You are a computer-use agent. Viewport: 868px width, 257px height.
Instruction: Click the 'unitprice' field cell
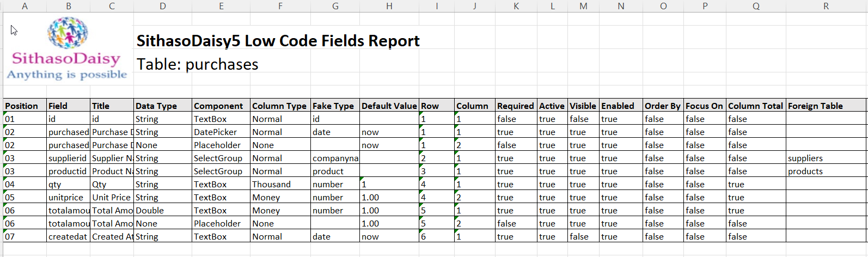coord(66,197)
